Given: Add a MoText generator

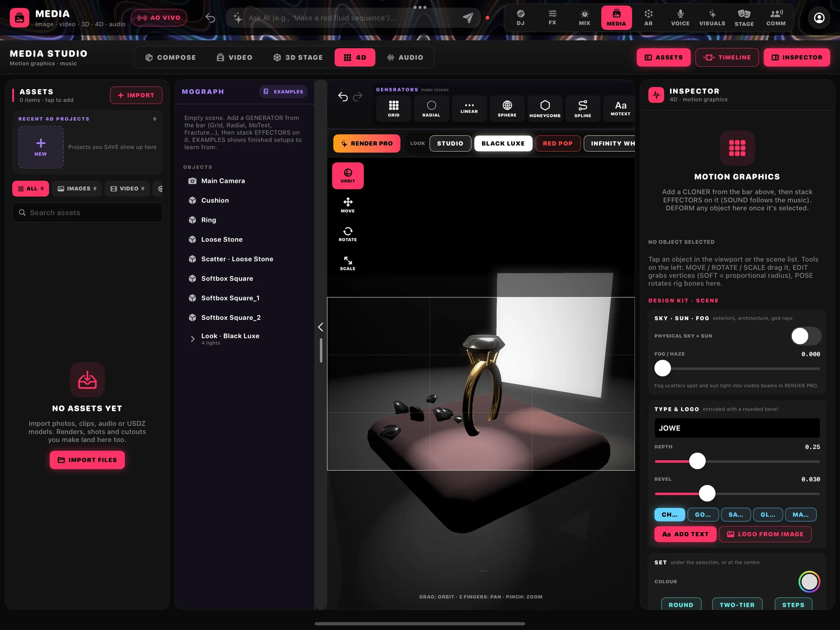Looking at the screenshot, I should (x=620, y=108).
